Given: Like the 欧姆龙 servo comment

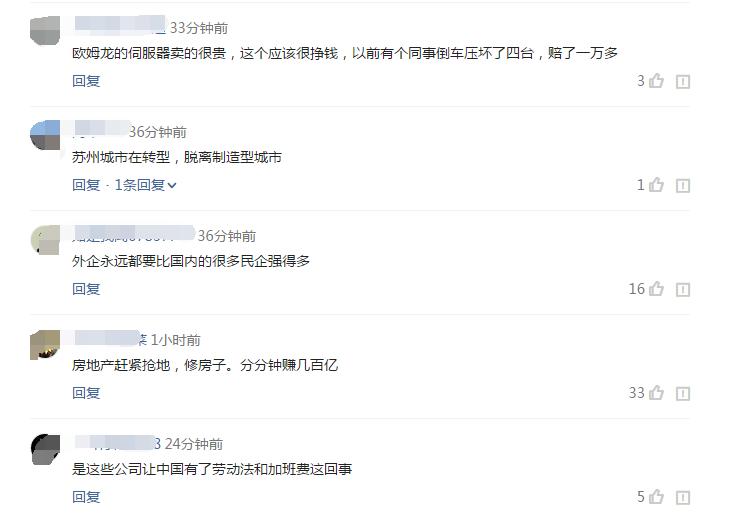Looking at the screenshot, I should (657, 81).
